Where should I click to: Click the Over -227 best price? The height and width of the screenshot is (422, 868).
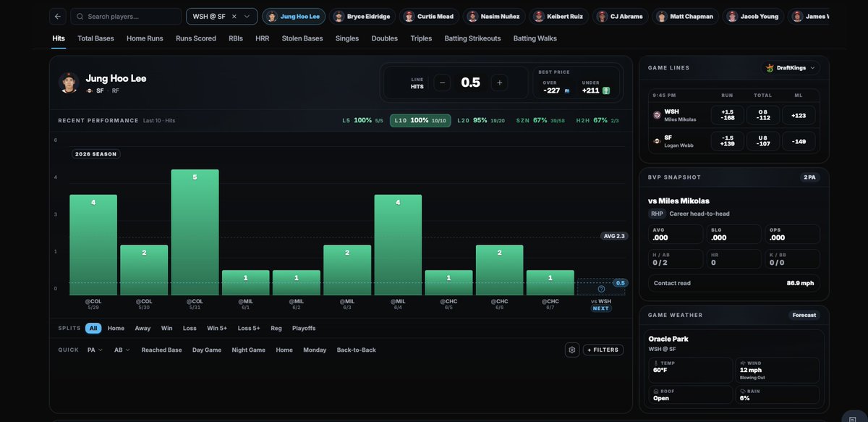pyautogui.click(x=556, y=87)
